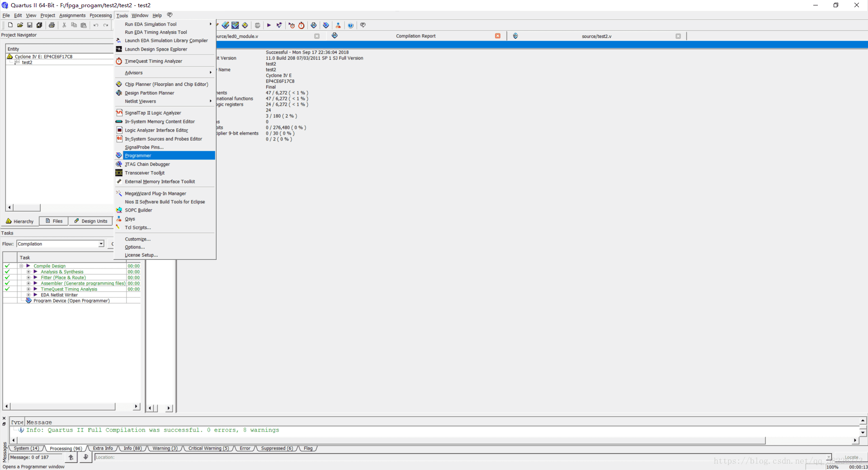868x470 pixels.
Task: Select the test2 entity in hierarchy
Action: (x=27, y=62)
